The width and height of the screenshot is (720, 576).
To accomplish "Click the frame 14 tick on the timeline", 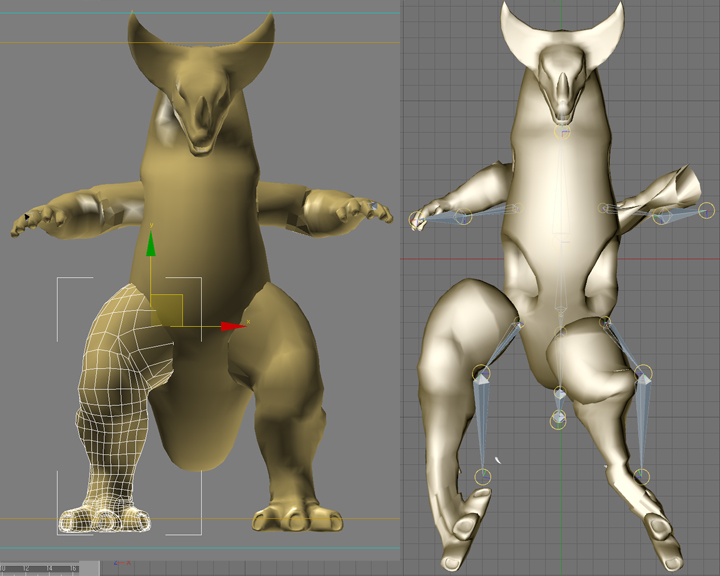I will coord(49,569).
